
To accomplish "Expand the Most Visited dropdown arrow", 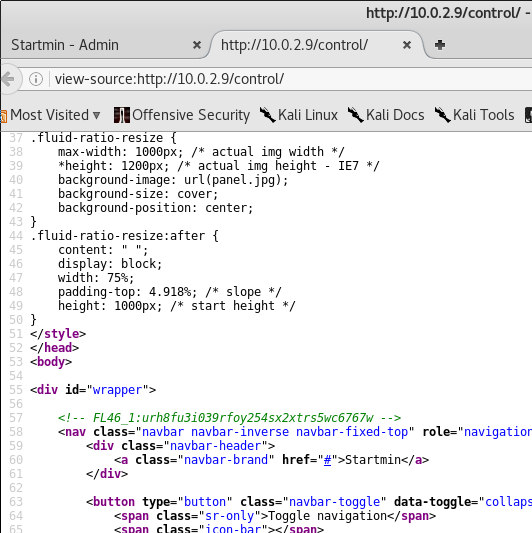I will coord(97,116).
